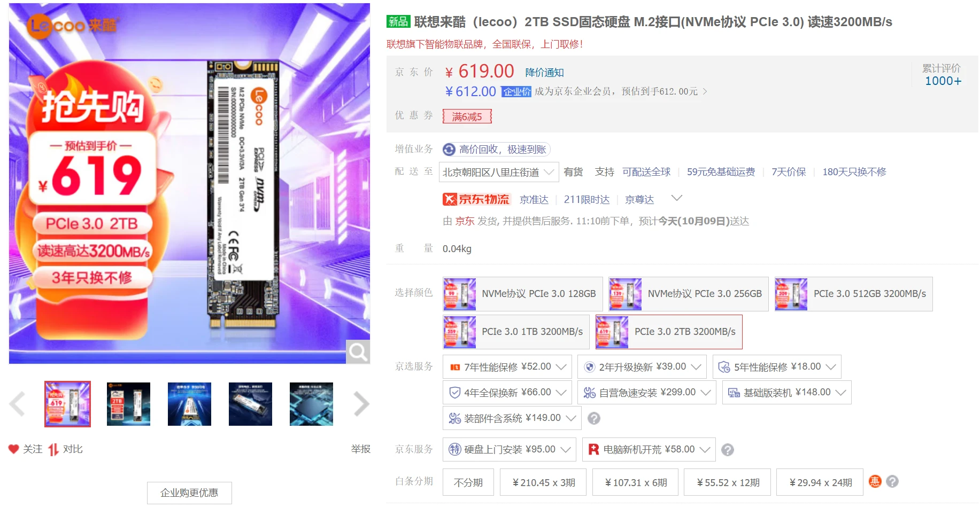Expand 2年升级换新 ¥39.00 dropdown

(642, 367)
